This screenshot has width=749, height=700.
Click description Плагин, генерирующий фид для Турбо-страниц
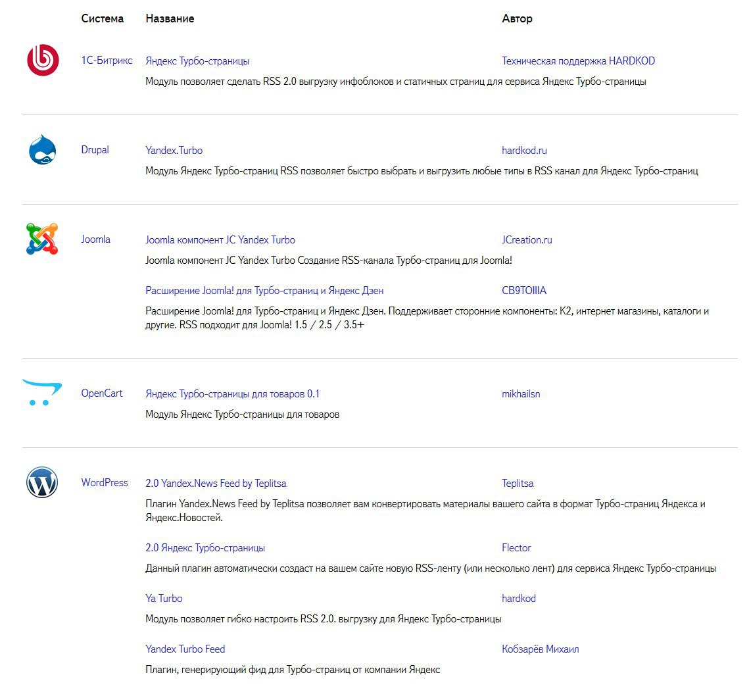point(293,670)
